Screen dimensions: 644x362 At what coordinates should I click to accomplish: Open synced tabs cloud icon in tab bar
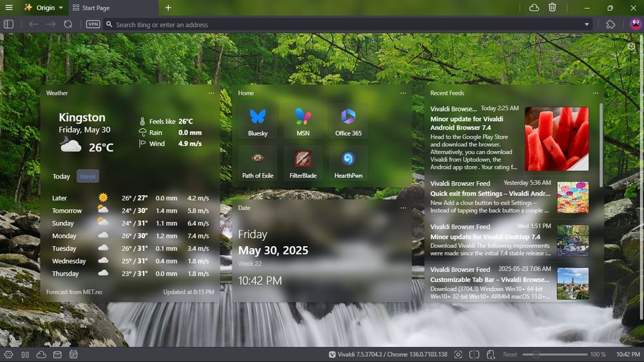(x=534, y=7)
